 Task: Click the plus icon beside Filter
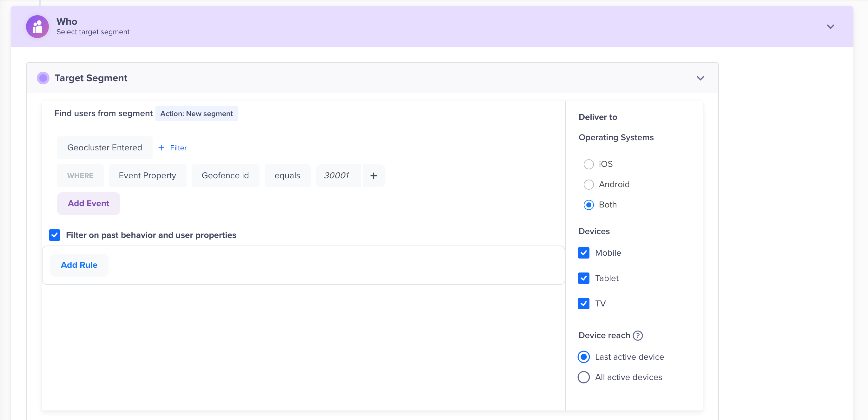point(161,148)
